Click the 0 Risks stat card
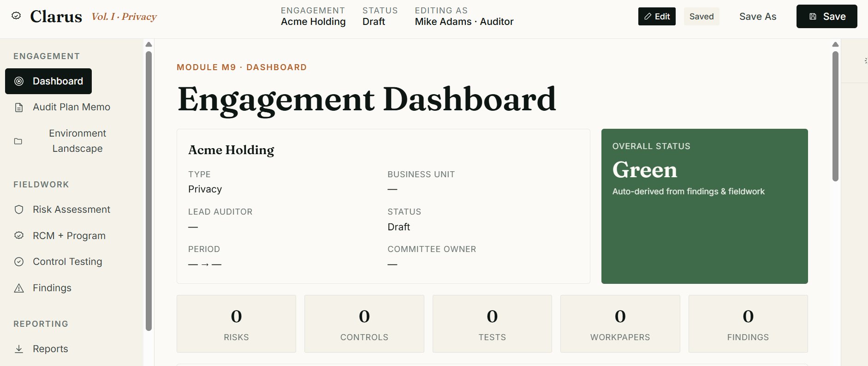This screenshot has height=366, width=868. click(236, 324)
